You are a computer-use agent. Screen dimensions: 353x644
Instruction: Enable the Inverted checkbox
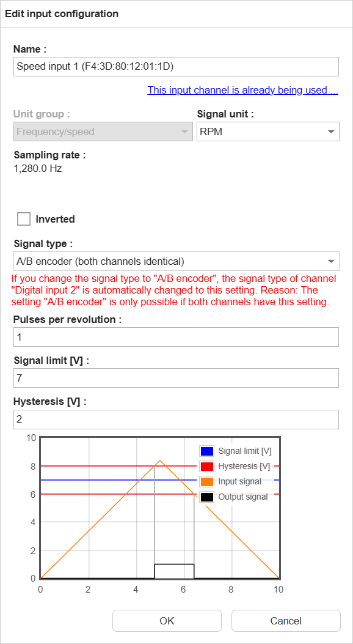(x=23, y=218)
